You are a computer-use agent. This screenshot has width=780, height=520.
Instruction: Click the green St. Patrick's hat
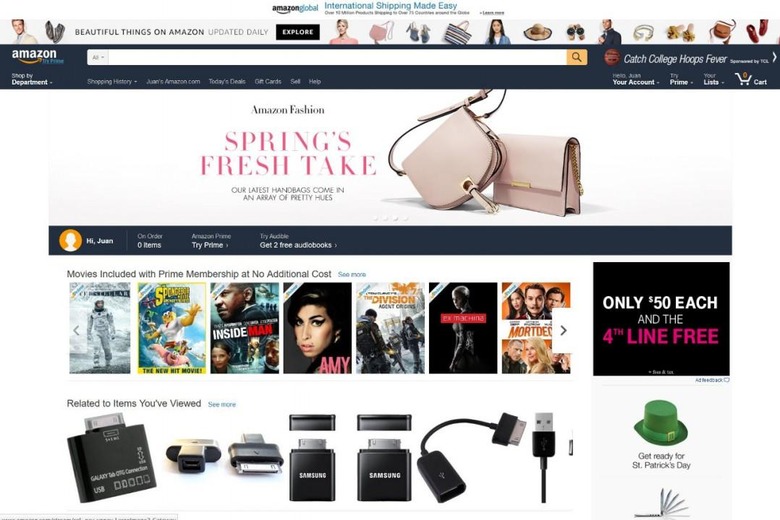[x=661, y=423]
